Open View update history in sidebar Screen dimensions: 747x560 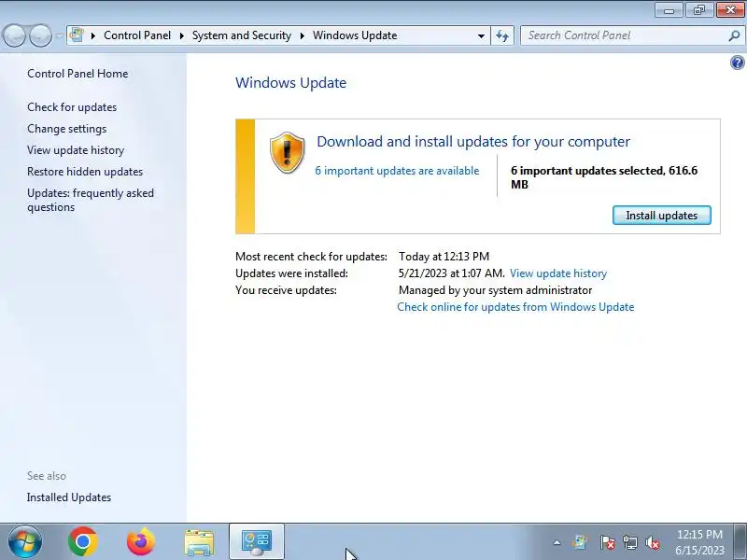click(76, 150)
